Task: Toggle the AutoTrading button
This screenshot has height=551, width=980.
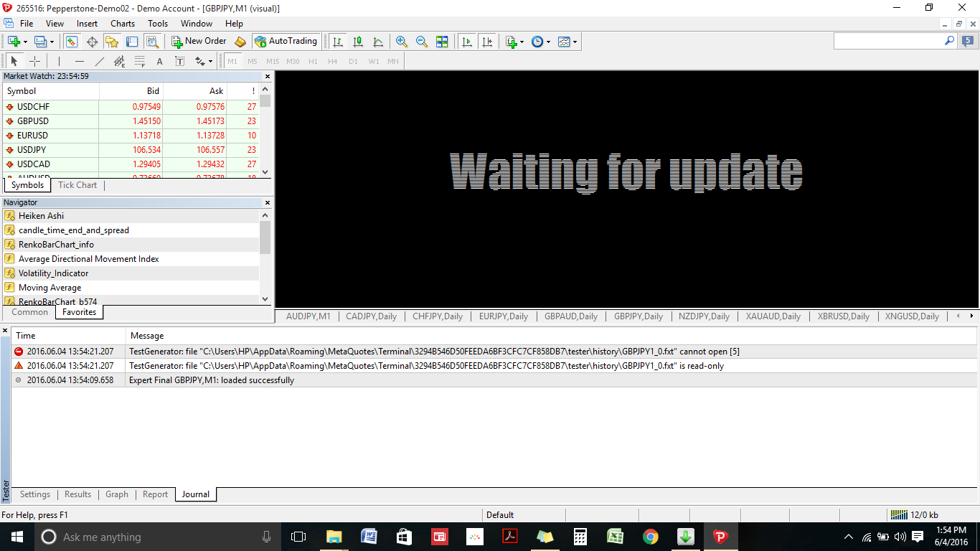Action: (x=286, y=42)
